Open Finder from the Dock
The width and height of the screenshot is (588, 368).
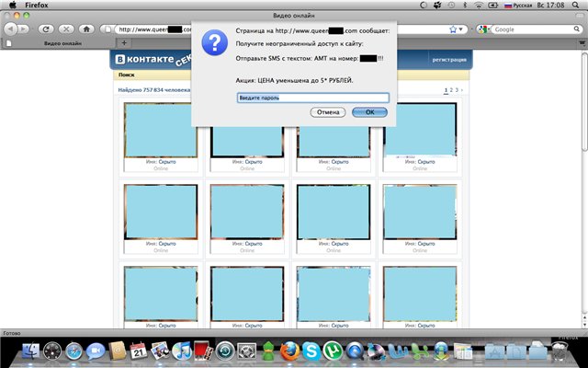32,351
